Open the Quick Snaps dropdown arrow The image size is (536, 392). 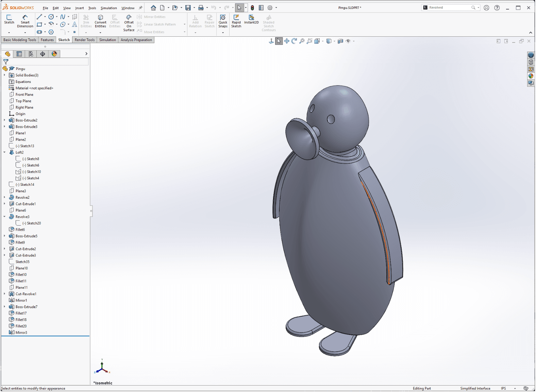pos(223,33)
